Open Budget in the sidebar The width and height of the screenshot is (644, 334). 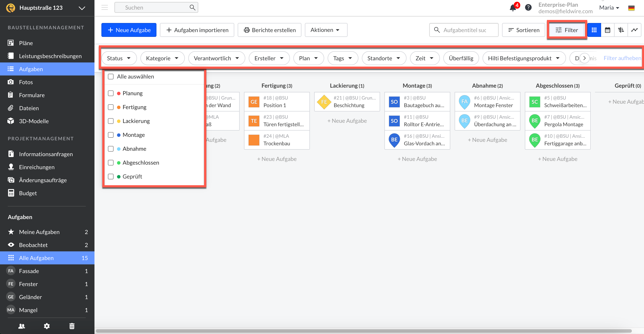click(47, 193)
